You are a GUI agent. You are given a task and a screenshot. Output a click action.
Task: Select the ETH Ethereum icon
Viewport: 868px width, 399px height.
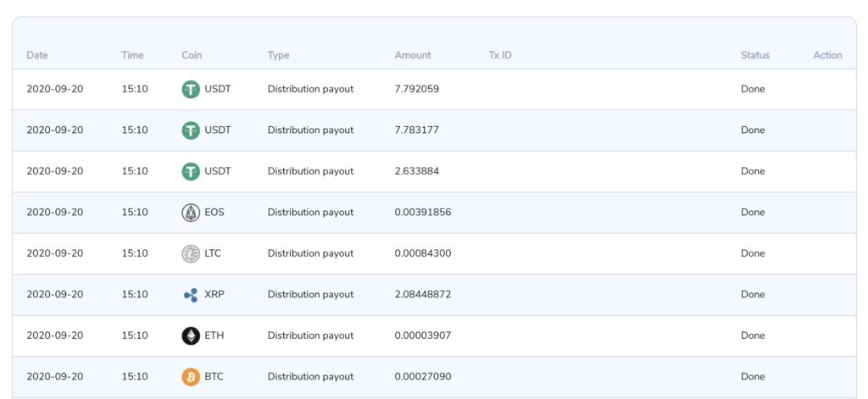click(x=191, y=335)
